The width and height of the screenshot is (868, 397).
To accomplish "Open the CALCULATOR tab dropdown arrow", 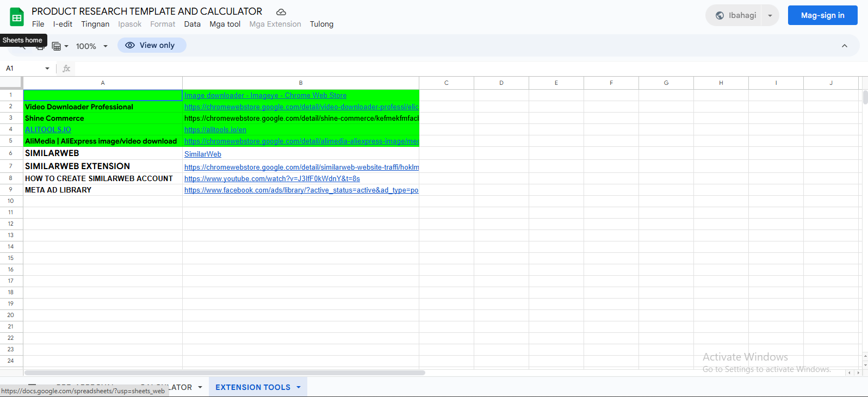I will 200,387.
